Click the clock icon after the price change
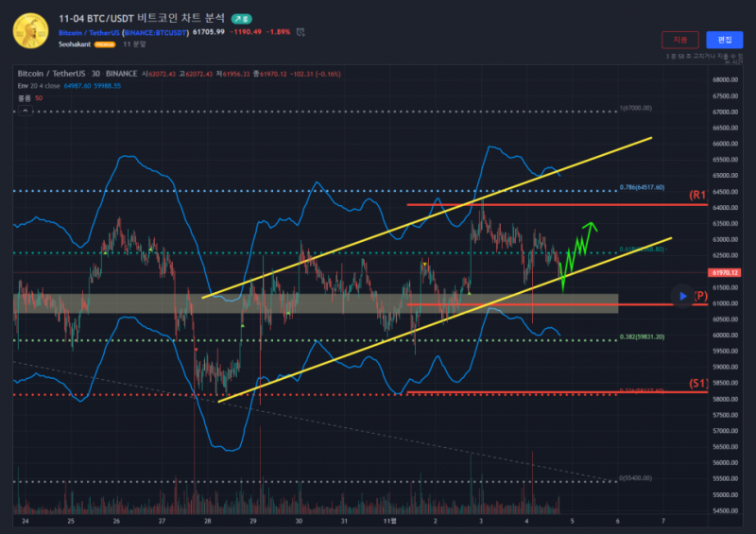The height and width of the screenshot is (534, 756). (301, 31)
